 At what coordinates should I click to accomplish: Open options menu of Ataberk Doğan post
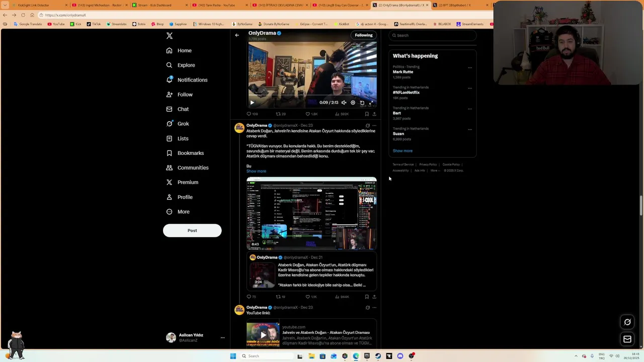374,125
